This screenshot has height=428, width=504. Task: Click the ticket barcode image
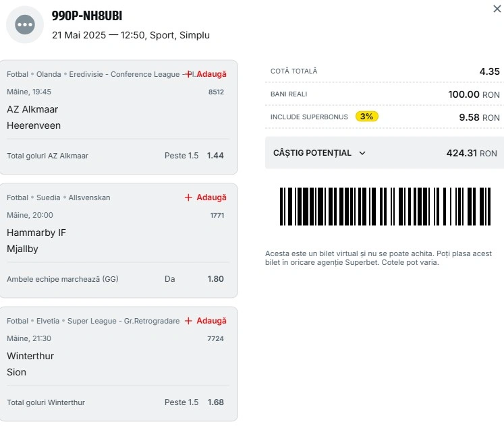coord(385,206)
